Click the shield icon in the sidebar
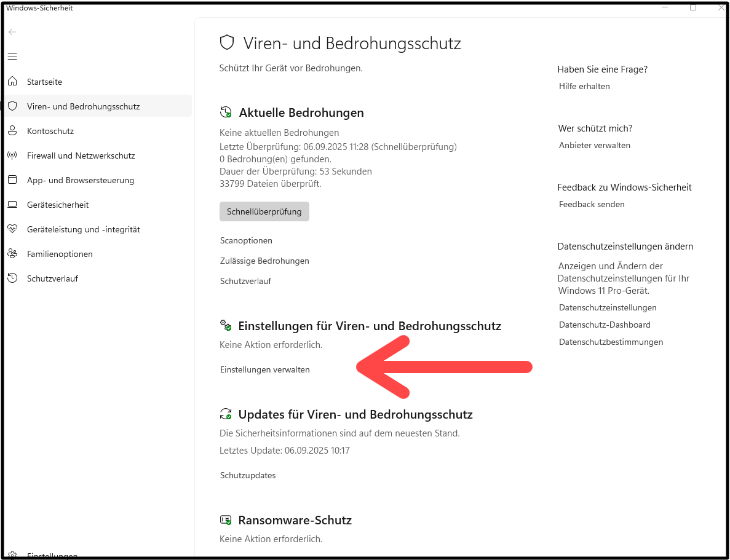The height and width of the screenshot is (560, 730). tap(12, 106)
